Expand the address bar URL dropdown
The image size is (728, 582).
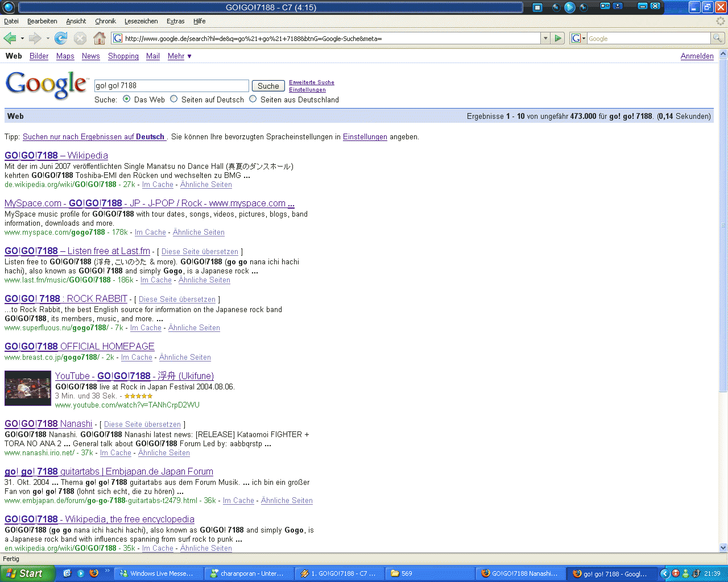(545, 38)
